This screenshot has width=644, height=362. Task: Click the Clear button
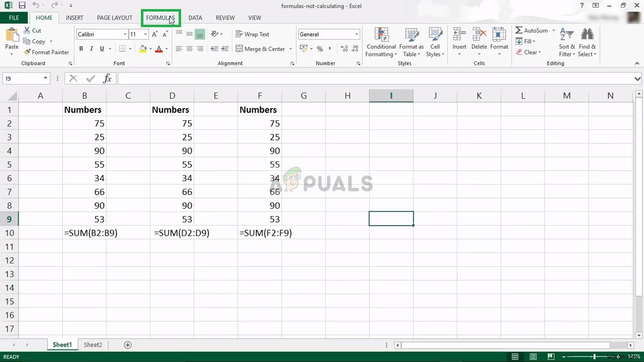tap(528, 52)
